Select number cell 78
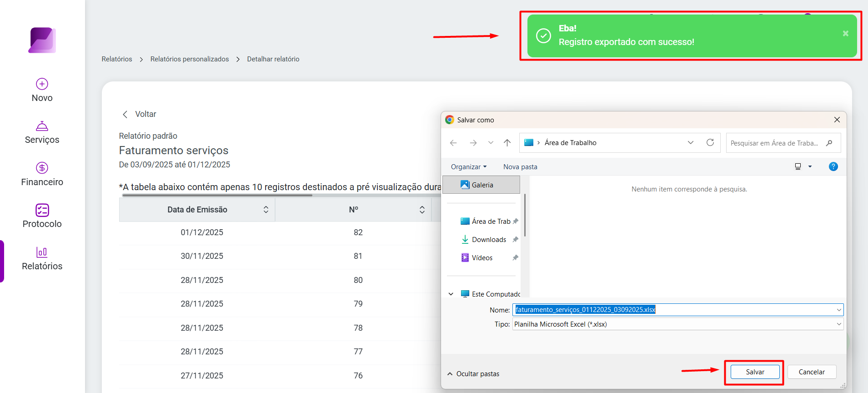 tap(358, 328)
